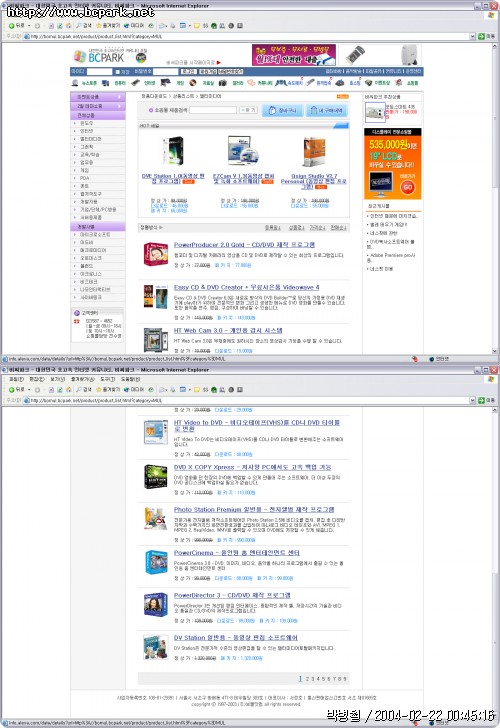
Task: Open the Photo Station Premium link
Action: click(254, 510)
